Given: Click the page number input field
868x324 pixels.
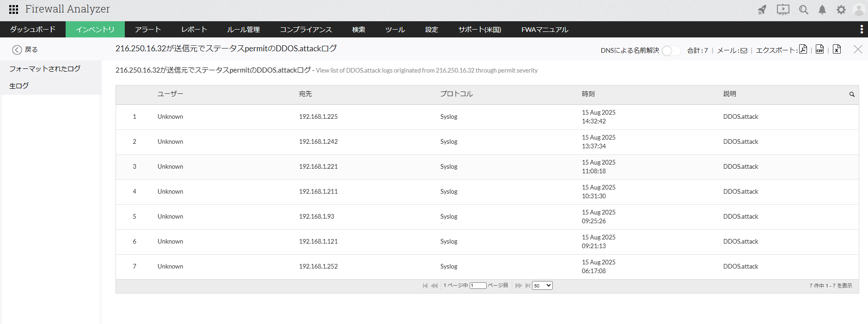Looking at the screenshot, I should 478,286.
